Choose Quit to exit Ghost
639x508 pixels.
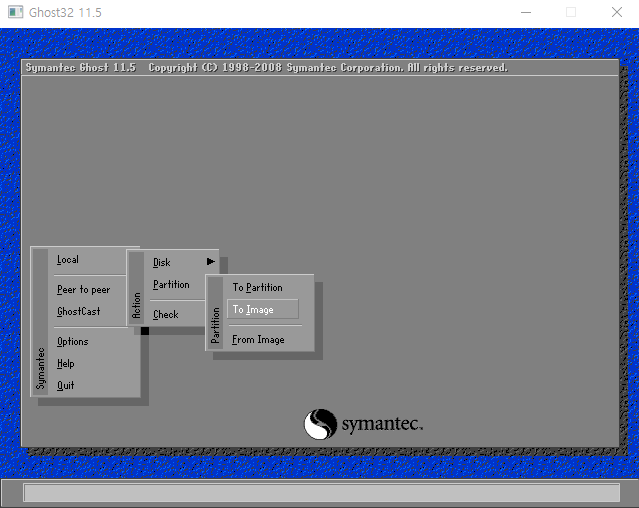click(x=66, y=385)
